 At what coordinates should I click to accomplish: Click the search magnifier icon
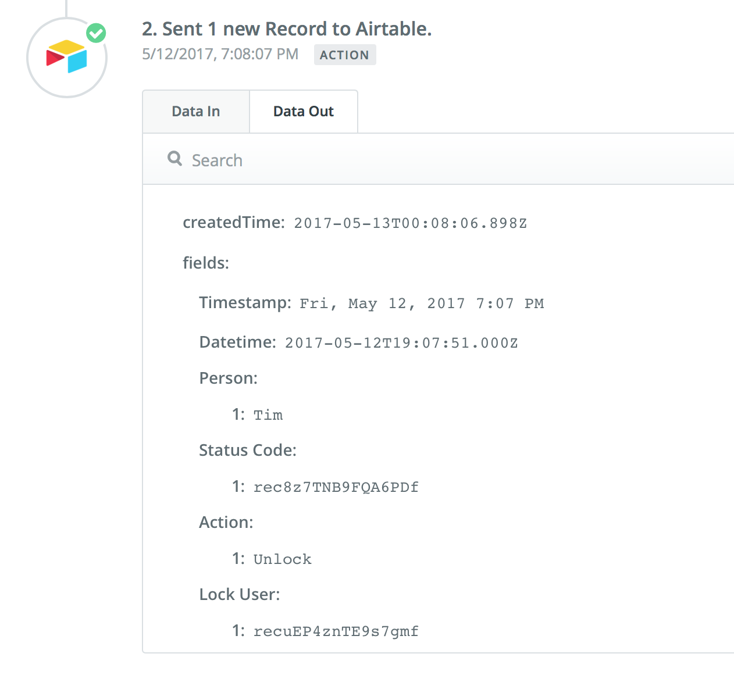tap(174, 158)
